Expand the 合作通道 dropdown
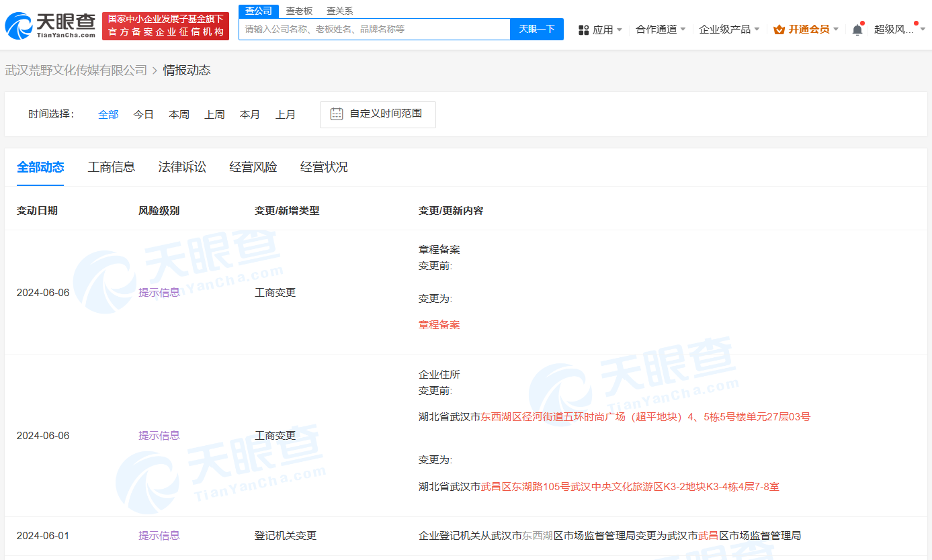 (x=661, y=30)
